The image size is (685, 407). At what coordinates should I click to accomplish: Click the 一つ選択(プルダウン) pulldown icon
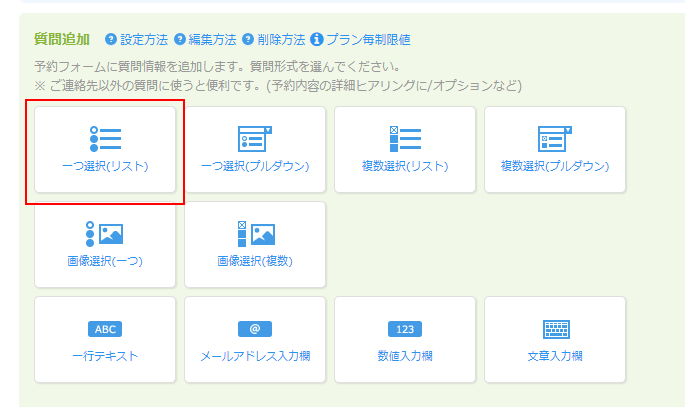click(255, 138)
